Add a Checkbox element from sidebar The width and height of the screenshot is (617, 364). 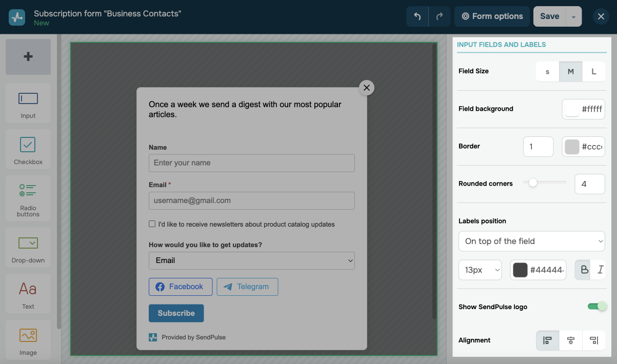(x=28, y=149)
